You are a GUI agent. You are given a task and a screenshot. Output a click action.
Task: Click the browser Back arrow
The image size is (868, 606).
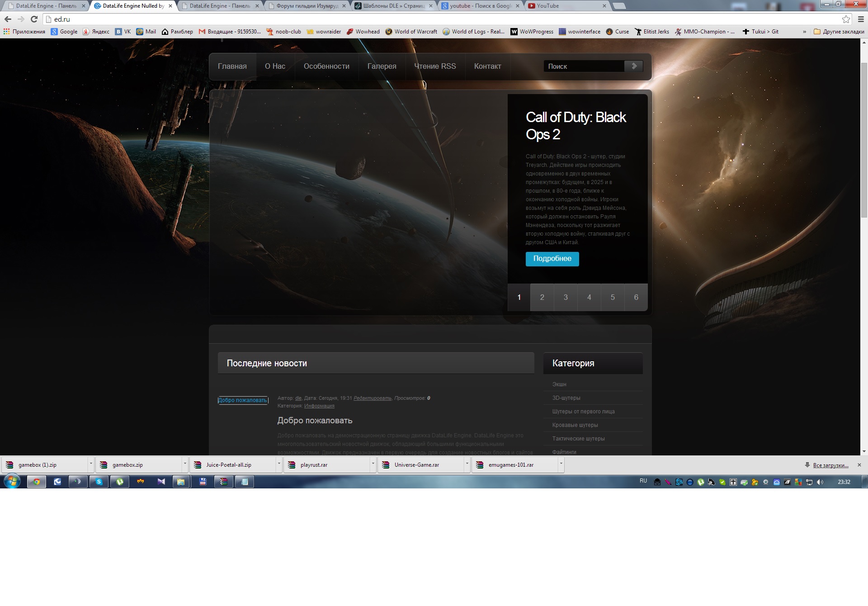click(x=8, y=19)
